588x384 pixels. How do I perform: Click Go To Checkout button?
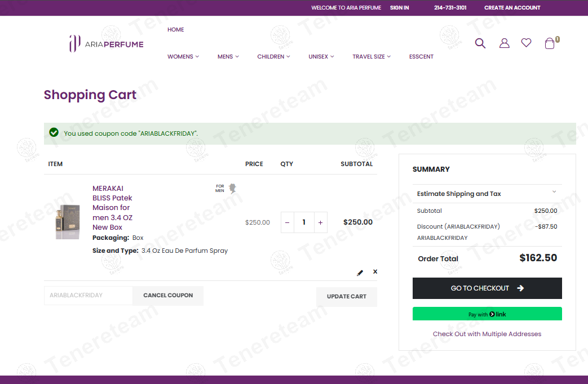(487, 288)
